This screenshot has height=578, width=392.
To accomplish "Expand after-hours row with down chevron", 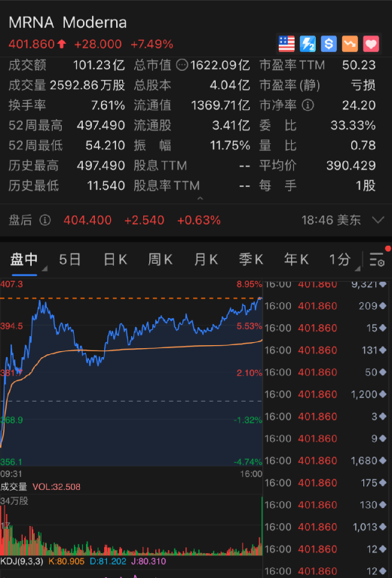I will pyautogui.click(x=378, y=220).
